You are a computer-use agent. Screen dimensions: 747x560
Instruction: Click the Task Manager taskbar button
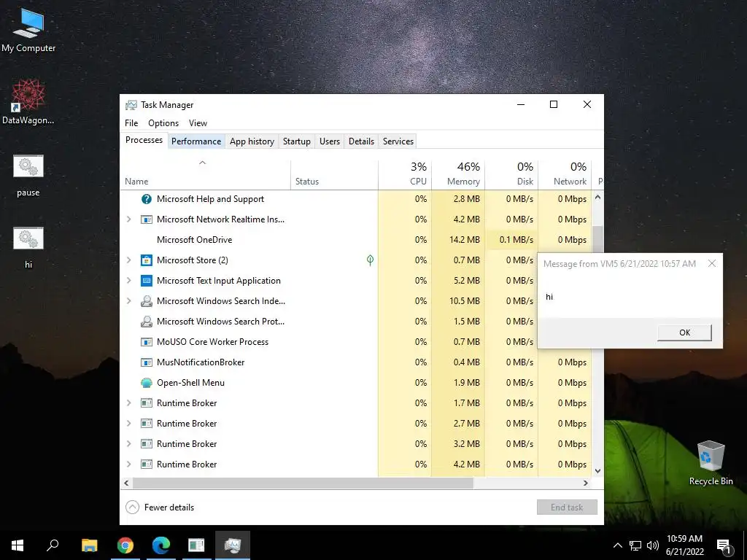point(233,545)
